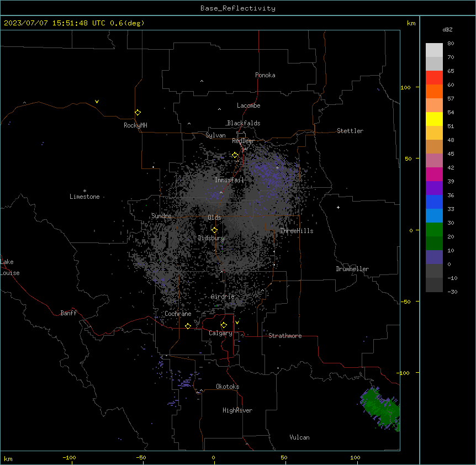Pick the blue 33-36 dBZ legend swatch
The width and height of the screenshot is (476, 465).
[x=434, y=202]
